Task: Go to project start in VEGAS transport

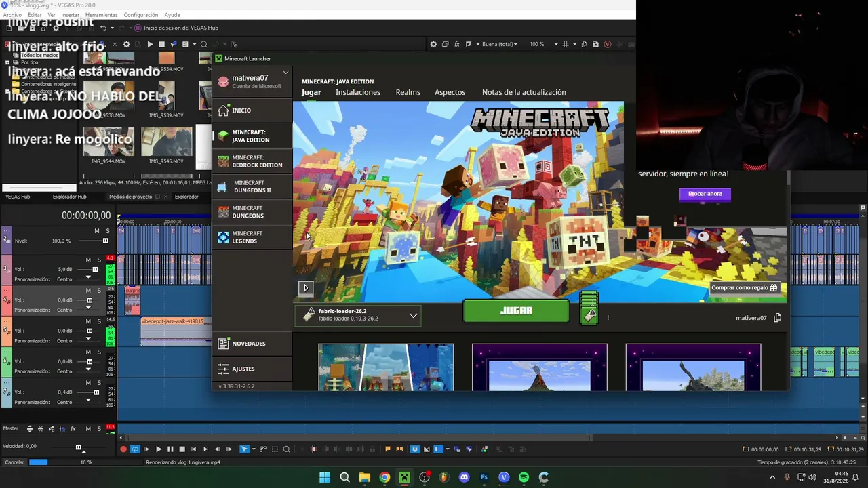Action: point(194,449)
